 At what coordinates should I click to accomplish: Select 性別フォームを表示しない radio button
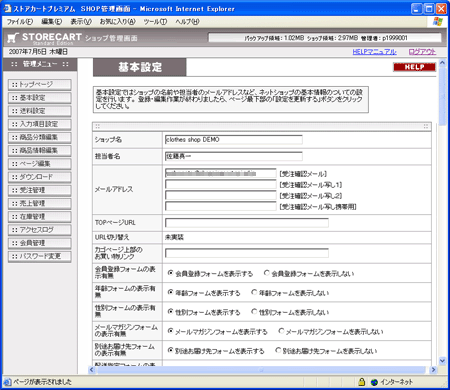pyautogui.click(x=254, y=312)
